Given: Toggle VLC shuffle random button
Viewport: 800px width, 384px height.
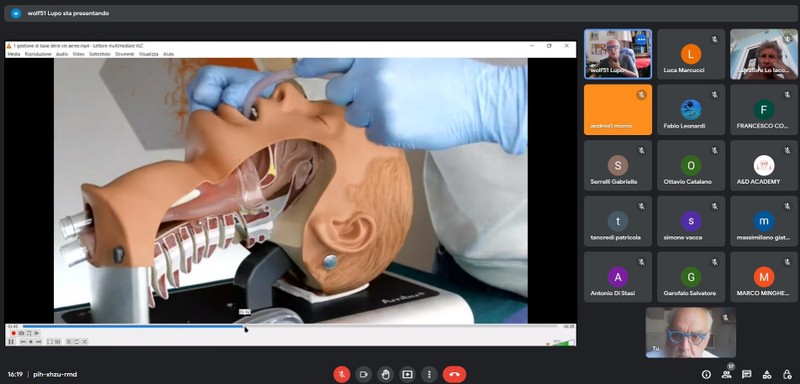Looking at the screenshot, I should [x=84, y=342].
